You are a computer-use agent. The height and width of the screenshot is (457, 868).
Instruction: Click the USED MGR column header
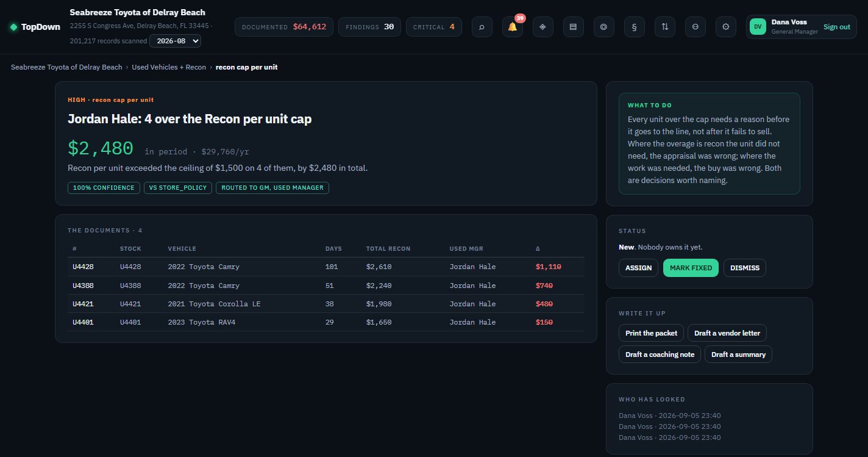(x=466, y=249)
